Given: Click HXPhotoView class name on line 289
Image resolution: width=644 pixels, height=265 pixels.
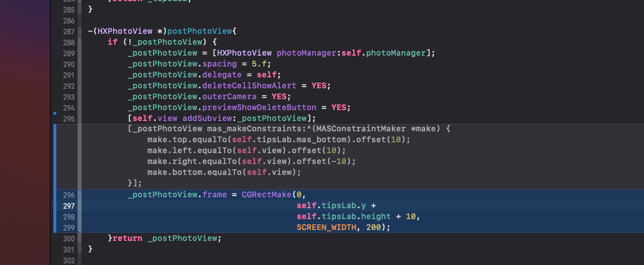Looking at the screenshot, I should pyautogui.click(x=244, y=53).
